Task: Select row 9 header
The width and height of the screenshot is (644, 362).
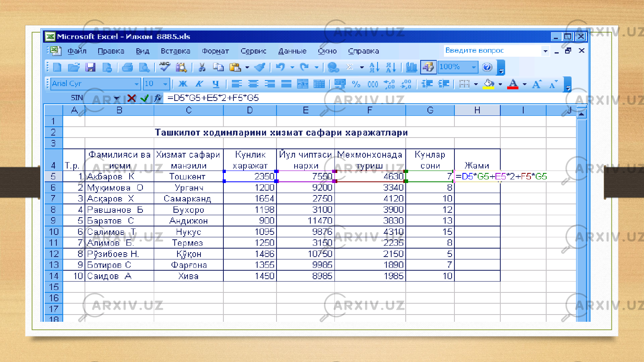Action: [x=54, y=221]
